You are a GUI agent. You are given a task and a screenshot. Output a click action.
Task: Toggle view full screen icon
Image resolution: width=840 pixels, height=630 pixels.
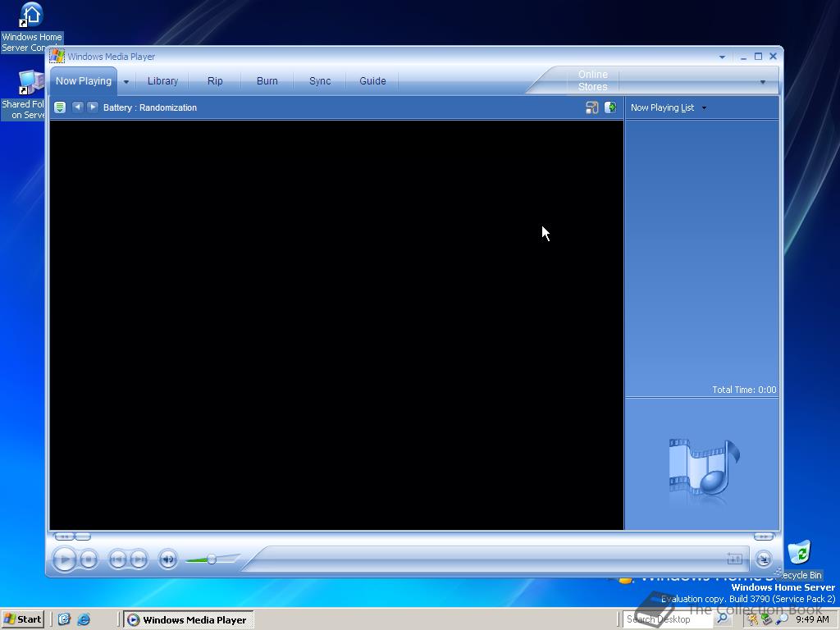tap(592, 107)
